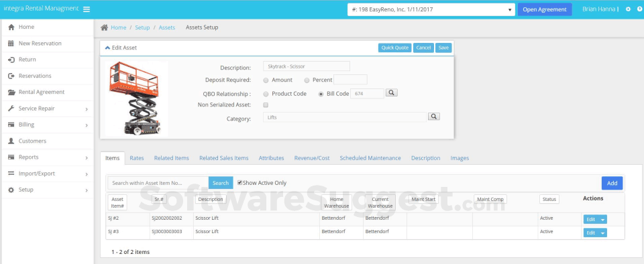This screenshot has width=644, height=264.
Task: Click the hamburger menu icon in header
Action: [x=87, y=9]
